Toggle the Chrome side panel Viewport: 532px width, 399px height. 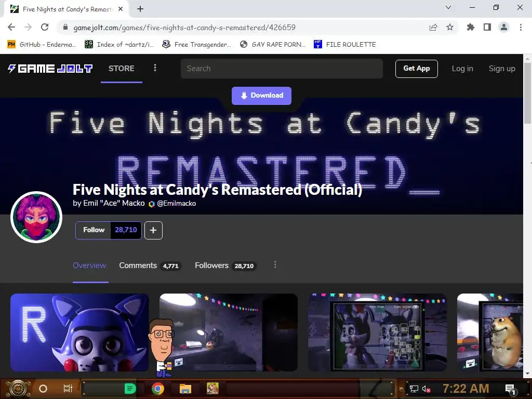click(x=487, y=27)
